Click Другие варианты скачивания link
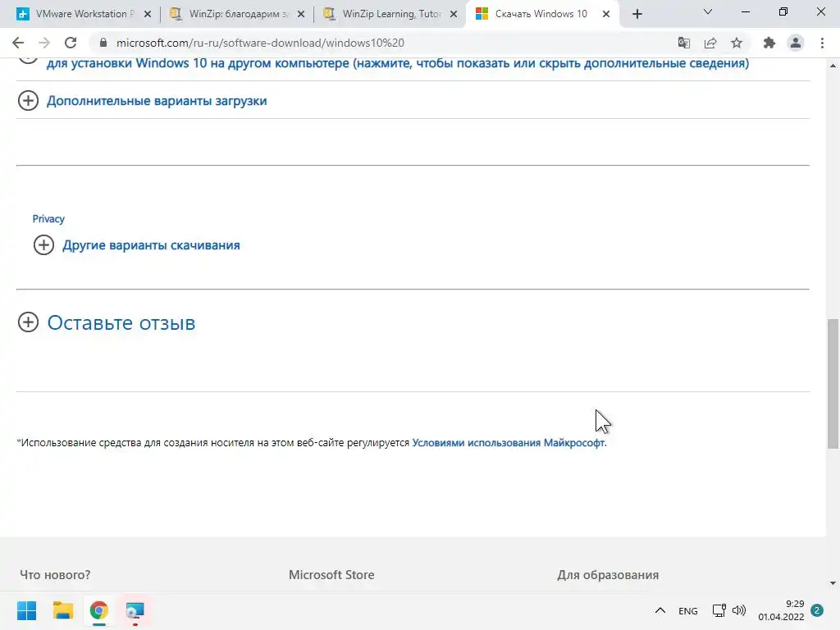Viewport: 840px width, 630px height. 151,244
